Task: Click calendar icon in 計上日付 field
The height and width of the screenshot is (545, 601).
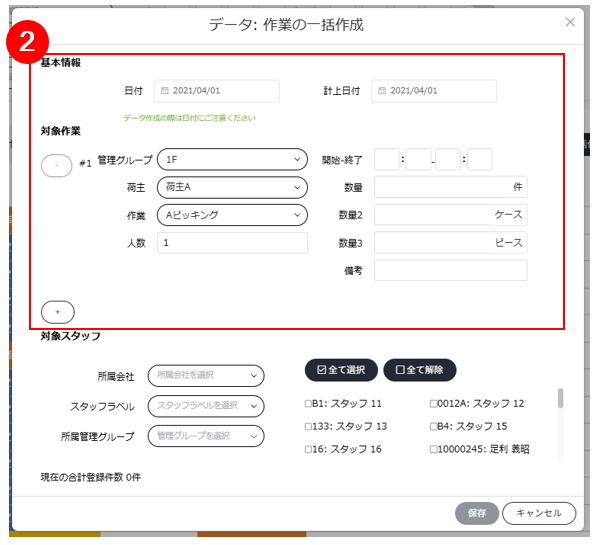Action: [x=382, y=91]
